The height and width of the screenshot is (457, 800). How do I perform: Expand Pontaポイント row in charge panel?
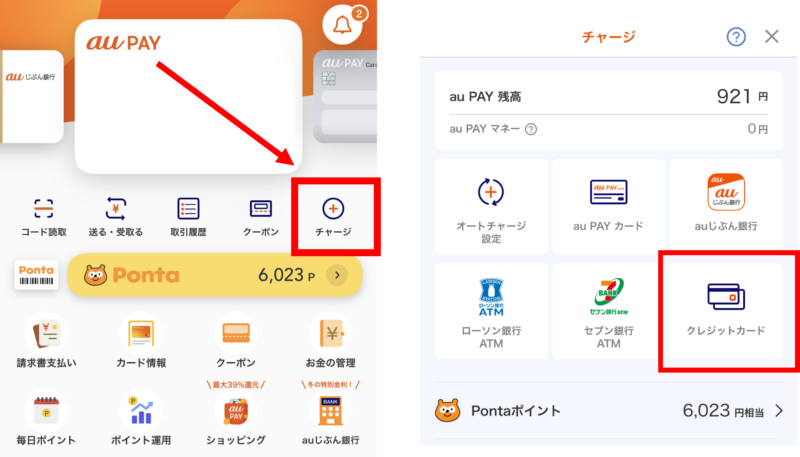coord(777,410)
